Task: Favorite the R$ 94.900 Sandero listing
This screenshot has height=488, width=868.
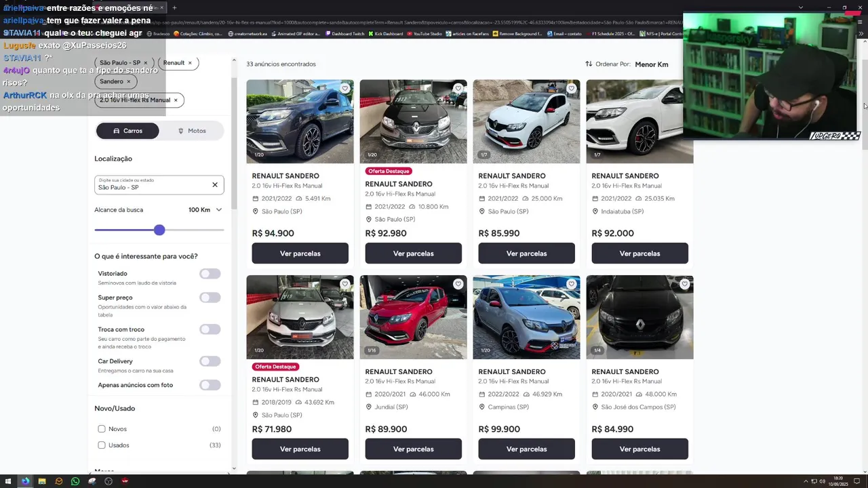Action: tap(344, 89)
